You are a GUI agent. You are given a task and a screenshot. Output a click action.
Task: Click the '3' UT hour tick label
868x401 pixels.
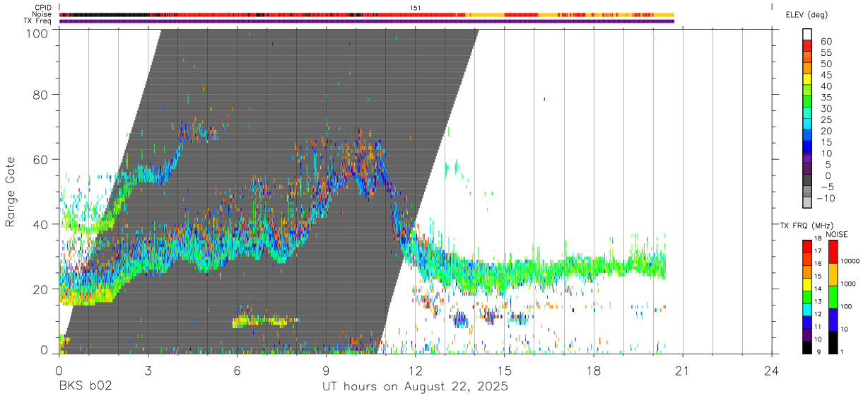[148, 369]
